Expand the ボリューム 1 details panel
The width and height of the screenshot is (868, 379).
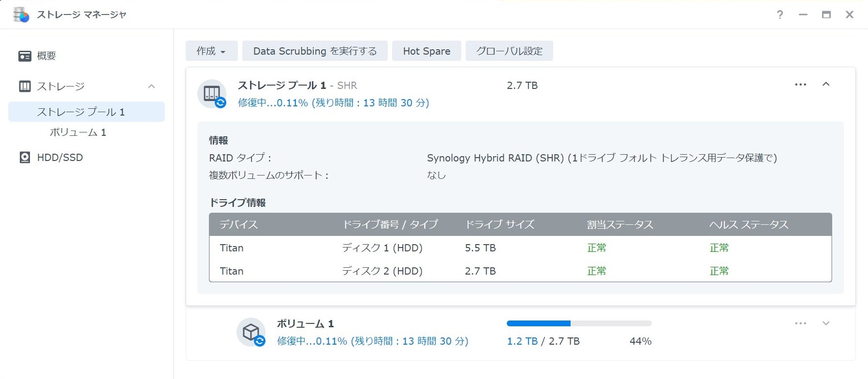point(826,323)
